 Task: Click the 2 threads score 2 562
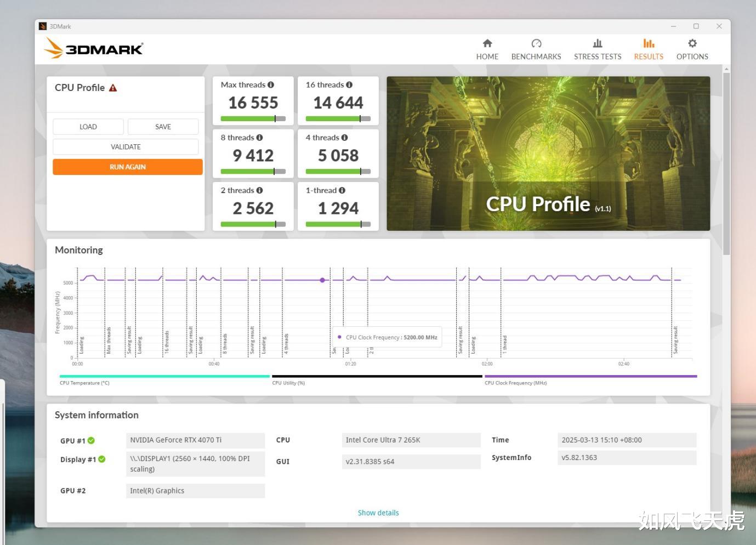tap(253, 208)
